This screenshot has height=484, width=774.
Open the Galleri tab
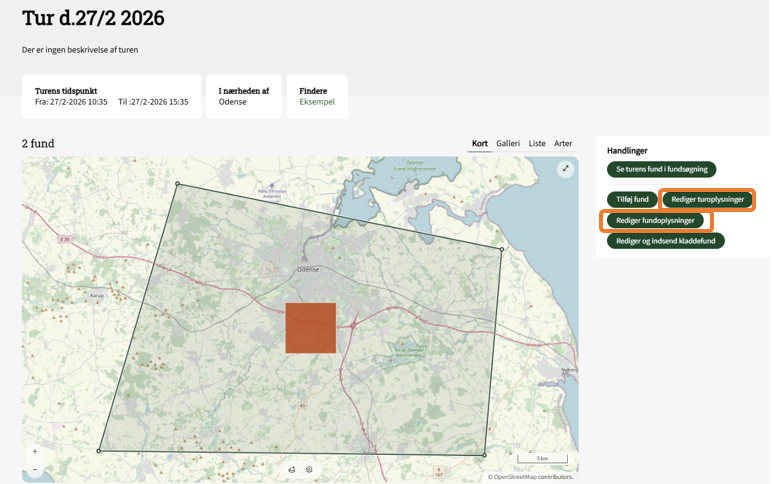pos(508,143)
